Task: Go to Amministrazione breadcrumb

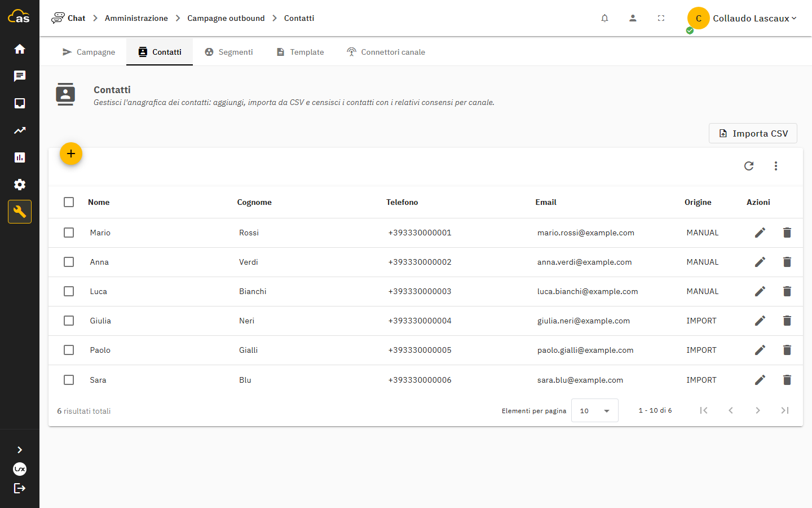Action: pyautogui.click(x=136, y=18)
